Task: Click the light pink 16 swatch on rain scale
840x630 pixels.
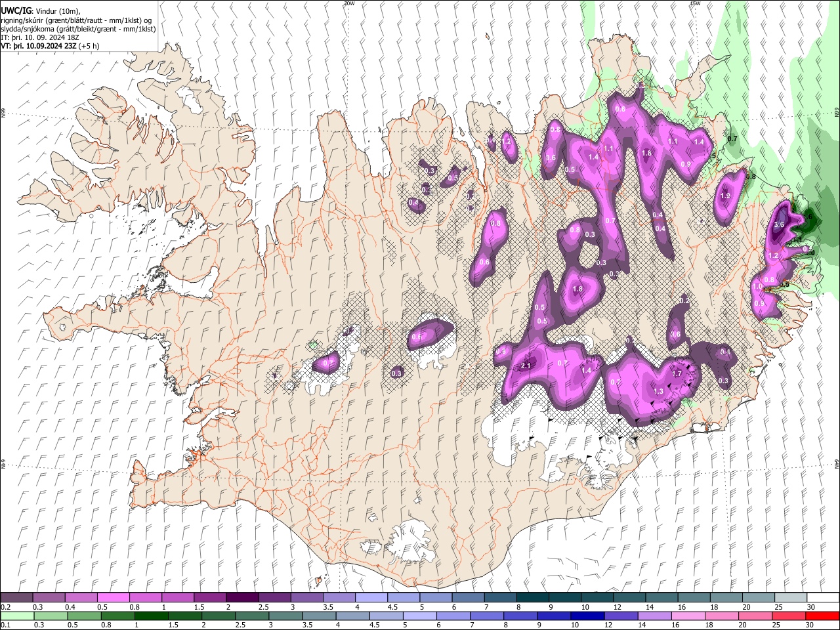Action: [688, 616]
